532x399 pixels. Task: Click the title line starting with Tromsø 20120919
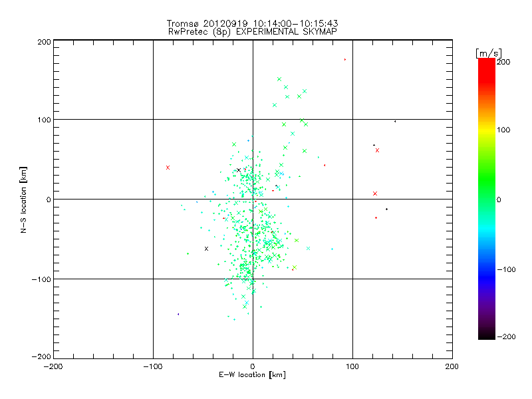[252, 23]
